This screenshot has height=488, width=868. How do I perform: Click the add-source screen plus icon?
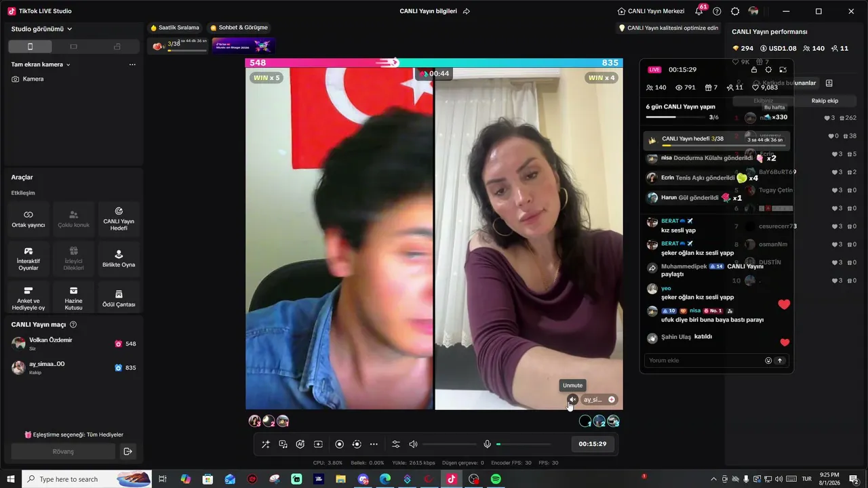(x=318, y=444)
